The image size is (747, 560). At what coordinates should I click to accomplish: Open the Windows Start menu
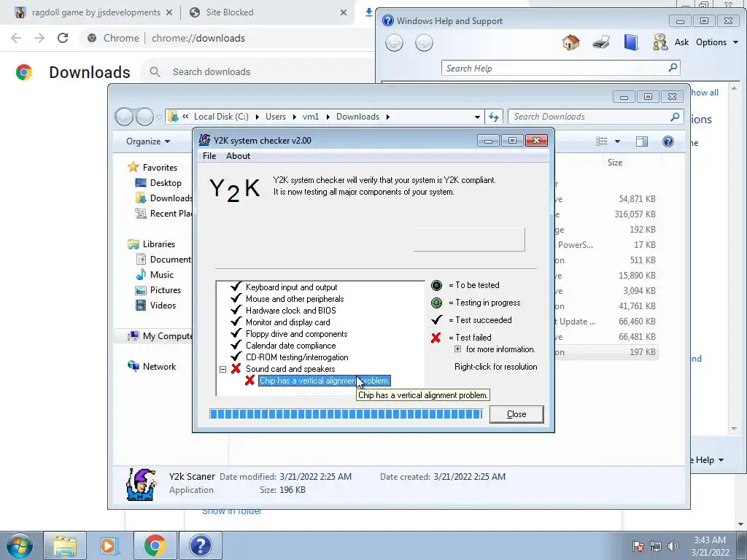coord(19,545)
